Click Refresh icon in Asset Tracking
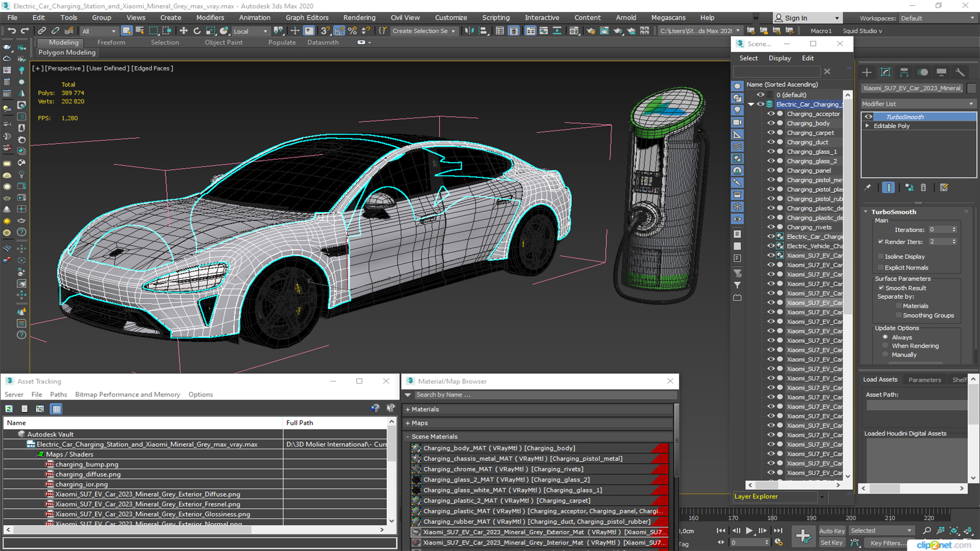This screenshot has height=551, width=980. (9, 409)
